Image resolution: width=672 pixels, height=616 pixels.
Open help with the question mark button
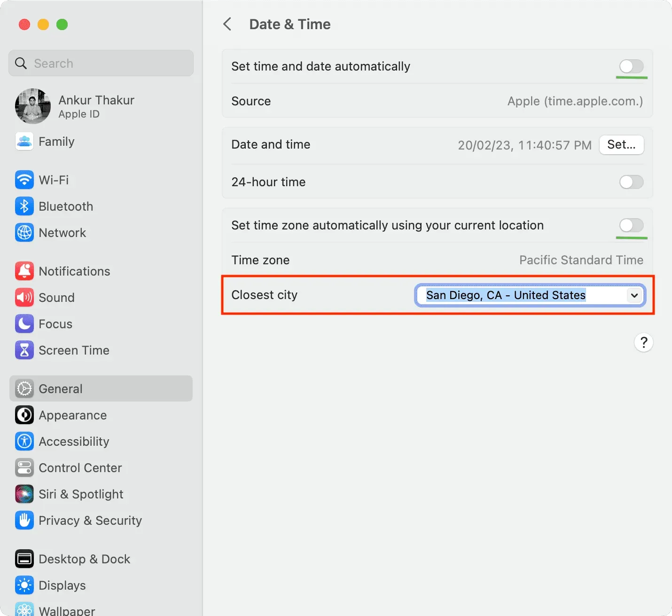pos(643,342)
